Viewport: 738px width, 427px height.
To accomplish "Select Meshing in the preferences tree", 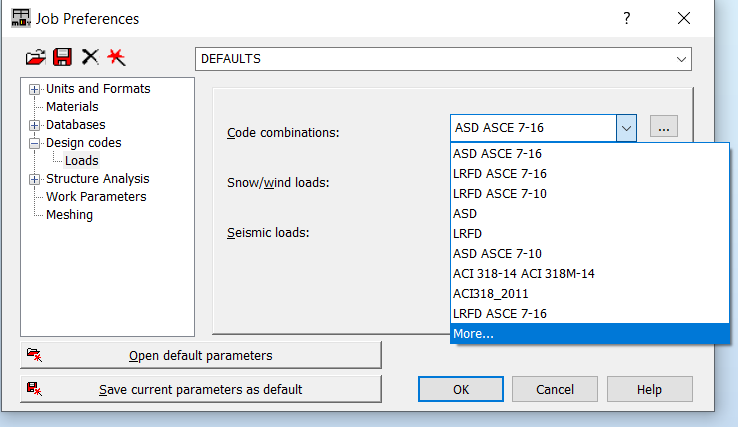I will (x=69, y=215).
